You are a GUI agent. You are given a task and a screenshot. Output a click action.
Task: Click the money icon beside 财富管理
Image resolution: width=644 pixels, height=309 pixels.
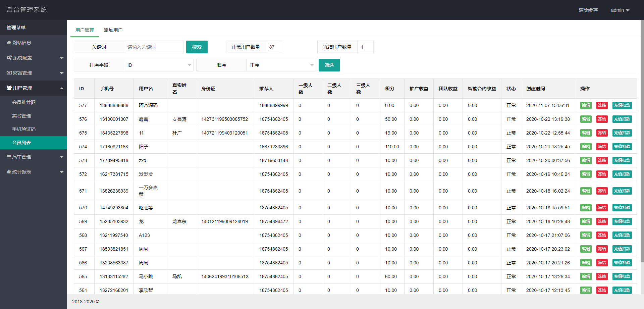(9, 73)
